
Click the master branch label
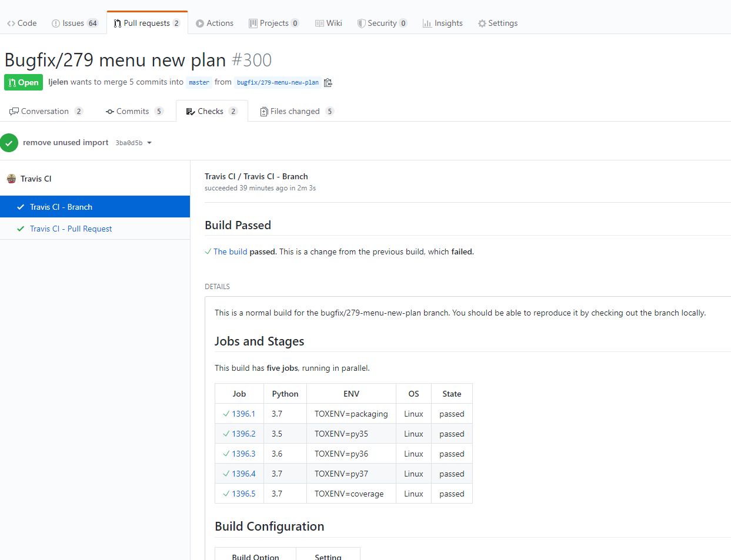pyautogui.click(x=199, y=82)
